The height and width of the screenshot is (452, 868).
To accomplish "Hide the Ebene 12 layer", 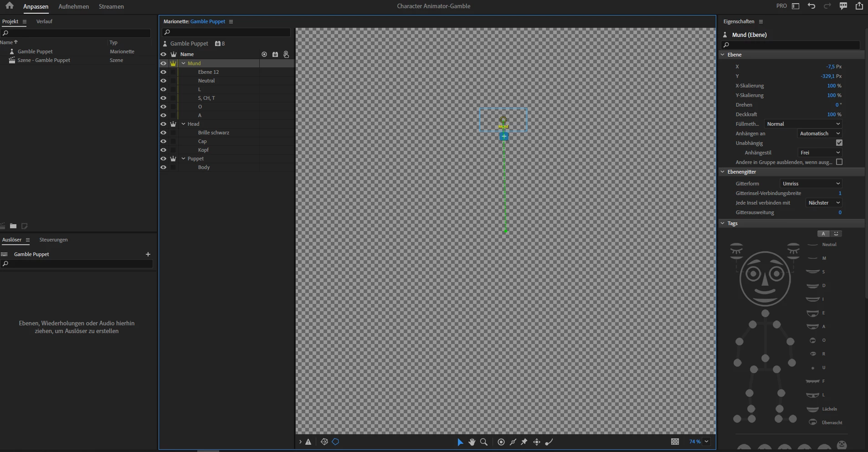I will click(x=163, y=72).
